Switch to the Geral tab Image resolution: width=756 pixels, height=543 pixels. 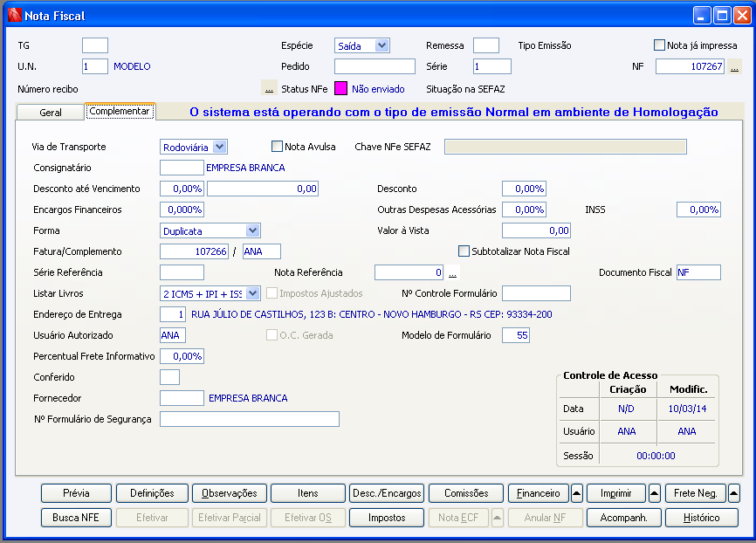(50, 113)
